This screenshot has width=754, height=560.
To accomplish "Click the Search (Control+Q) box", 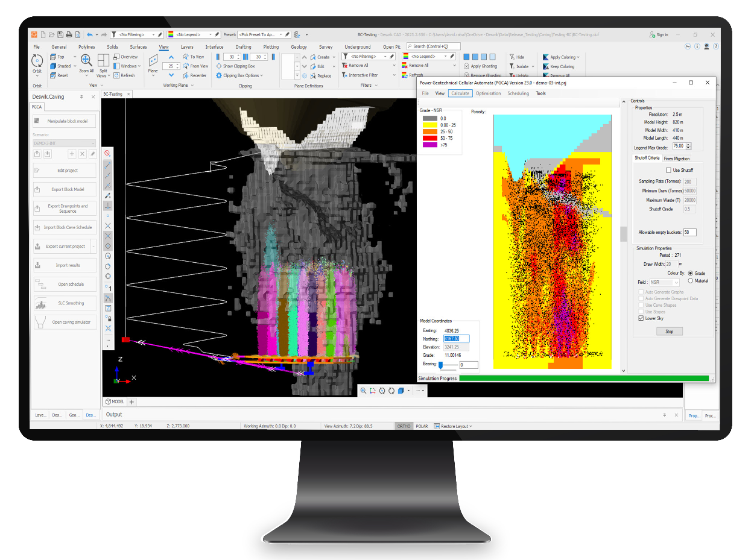I will point(433,46).
